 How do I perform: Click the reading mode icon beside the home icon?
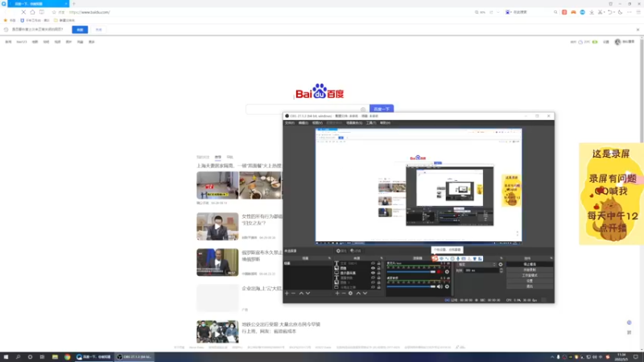coord(42,12)
